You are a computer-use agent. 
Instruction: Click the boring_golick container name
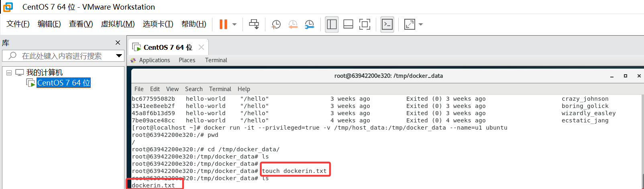(585, 106)
